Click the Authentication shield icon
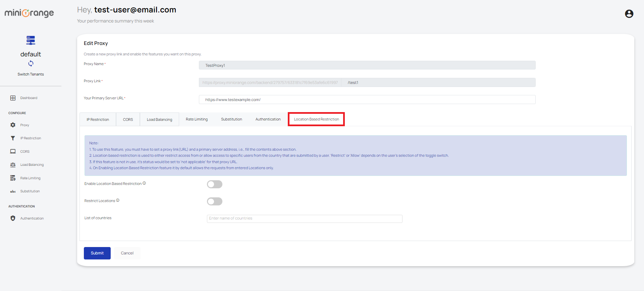Screen dimensions: 644x291 [13, 218]
